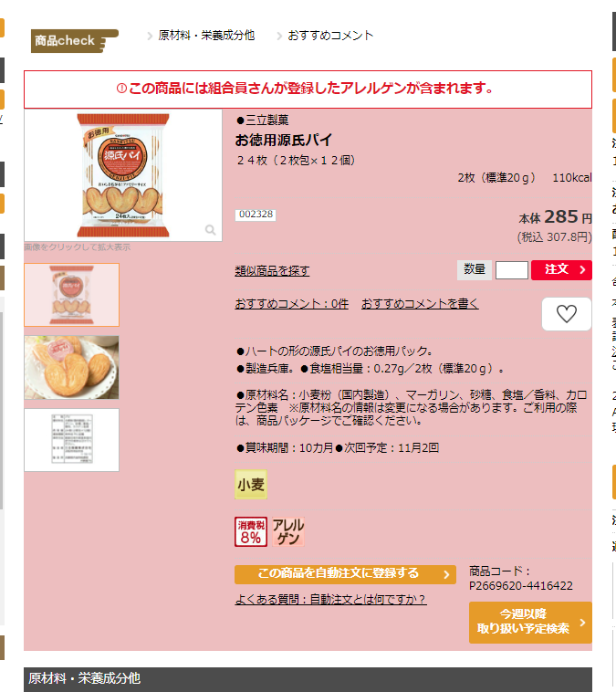Enlarge the main 源氏パイ product image
616x692 pixels.
123,175
